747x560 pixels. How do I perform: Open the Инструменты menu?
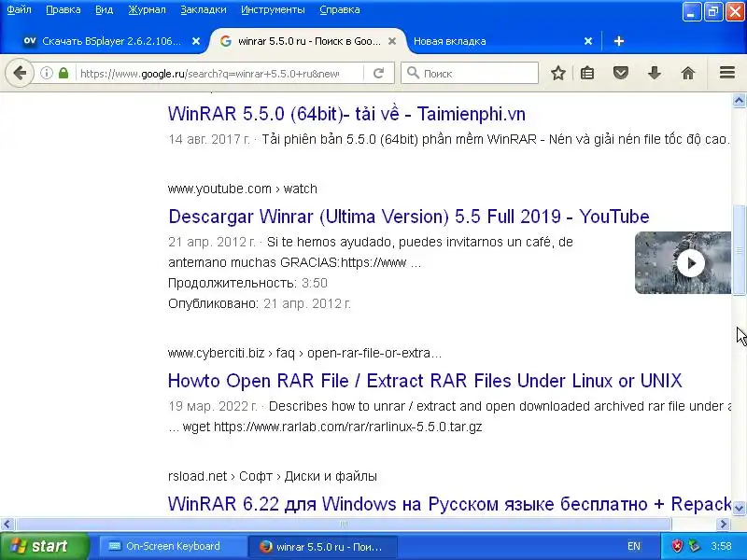tap(273, 9)
